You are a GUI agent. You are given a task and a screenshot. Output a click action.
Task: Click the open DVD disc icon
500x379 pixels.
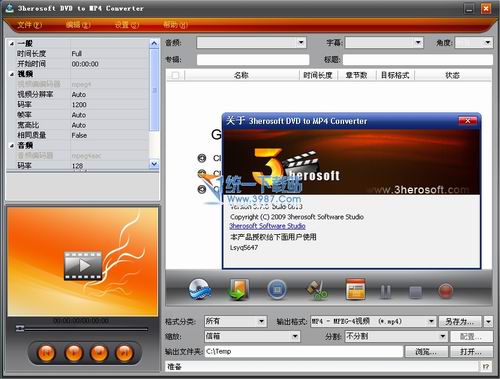pos(200,289)
